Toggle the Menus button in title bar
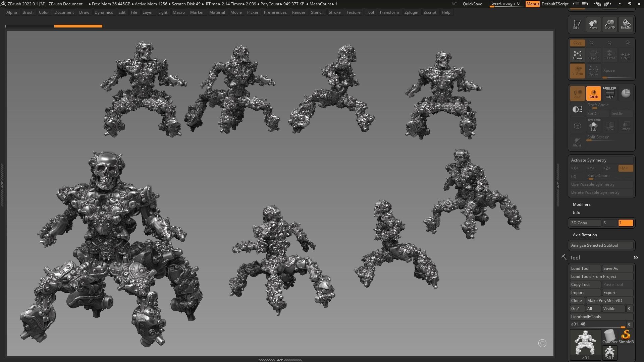 click(x=532, y=4)
